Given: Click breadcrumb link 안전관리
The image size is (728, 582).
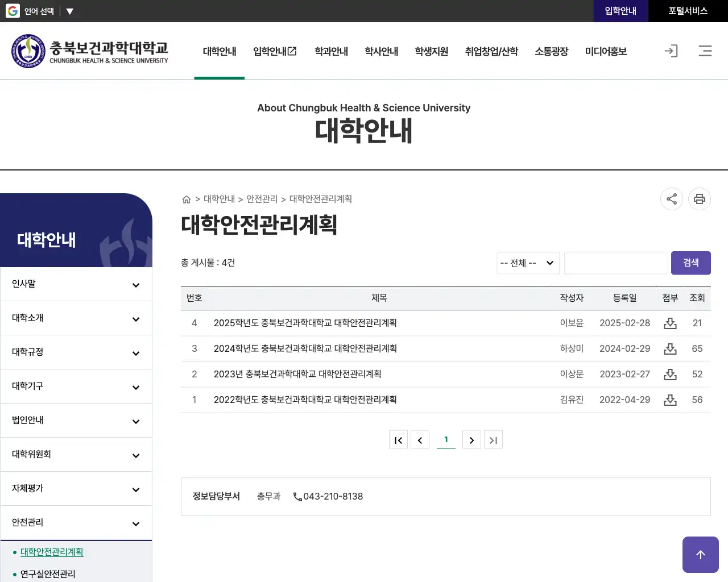Looking at the screenshot, I should point(262,199).
